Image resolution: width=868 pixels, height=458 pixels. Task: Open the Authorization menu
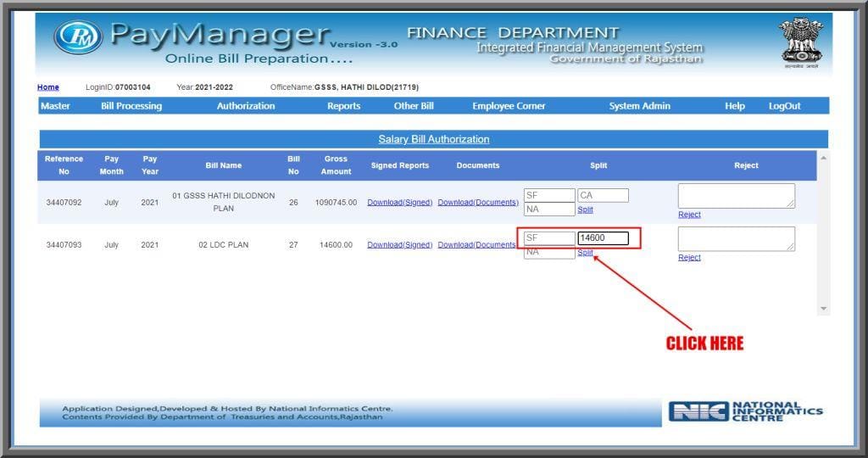click(246, 106)
